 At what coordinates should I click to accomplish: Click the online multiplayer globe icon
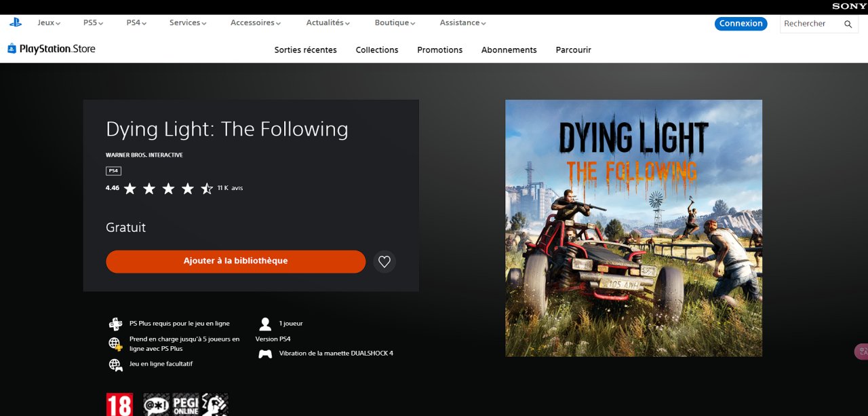[115, 344]
